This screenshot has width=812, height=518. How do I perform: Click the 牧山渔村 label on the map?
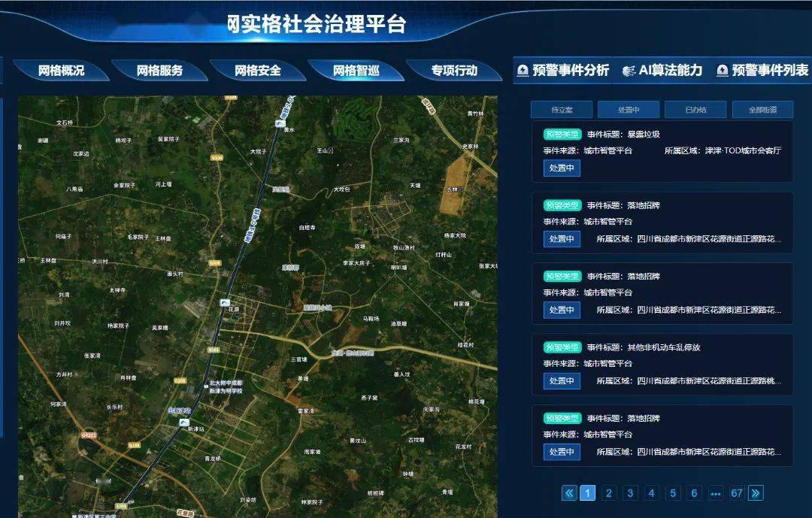tap(404, 247)
